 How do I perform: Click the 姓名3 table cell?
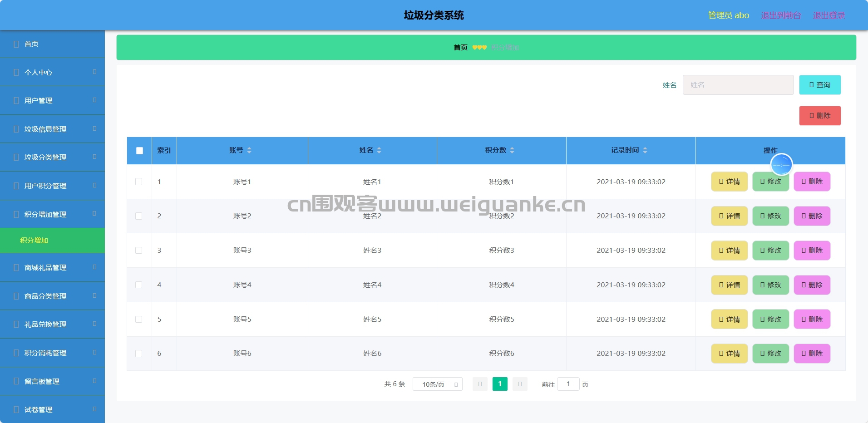[x=372, y=251]
